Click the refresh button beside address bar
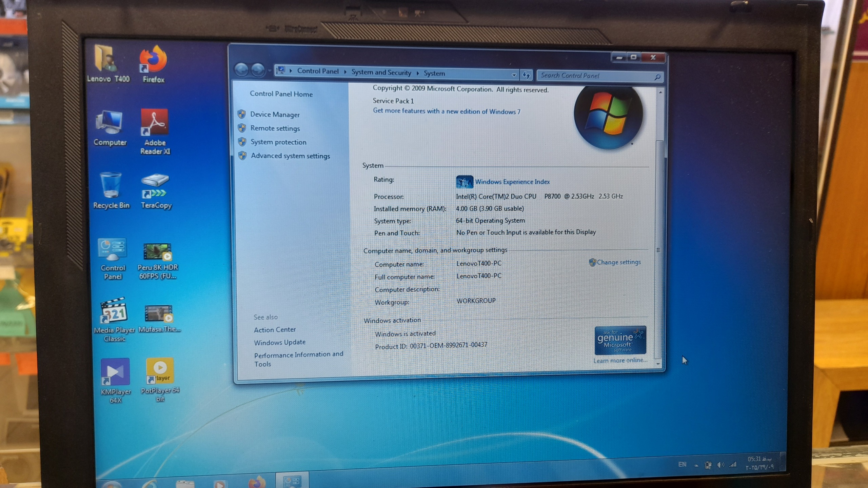 pyautogui.click(x=526, y=75)
